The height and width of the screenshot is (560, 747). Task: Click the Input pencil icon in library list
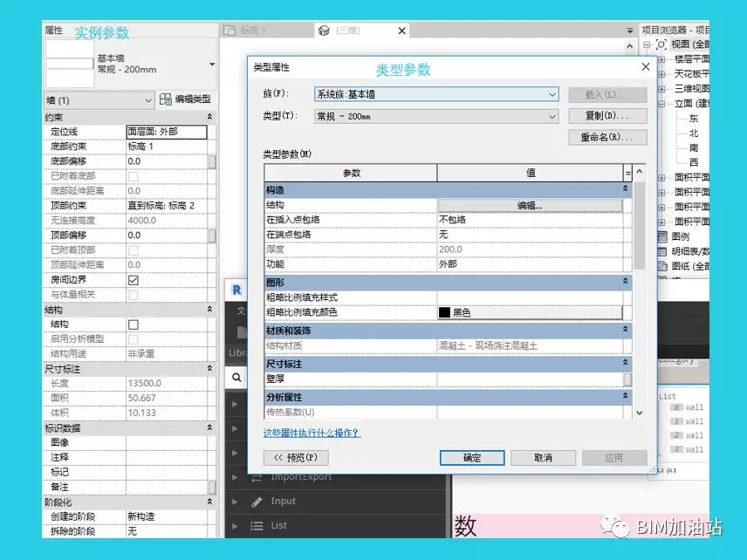(257, 502)
